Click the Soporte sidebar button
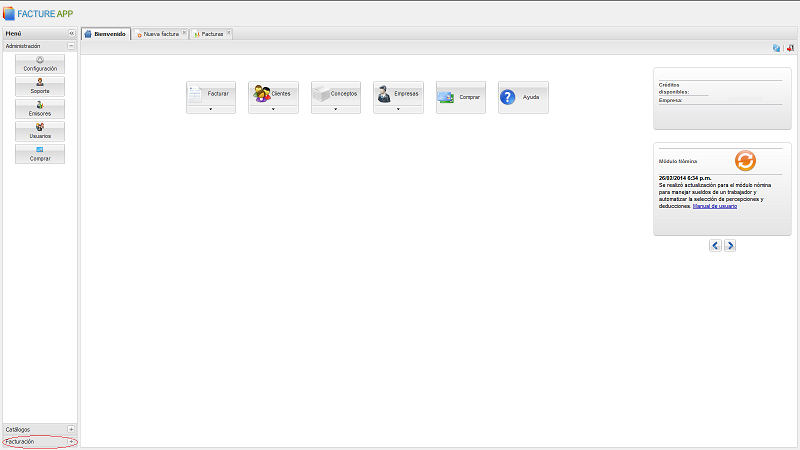This screenshot has height=450, width=800. pos(40,86)
